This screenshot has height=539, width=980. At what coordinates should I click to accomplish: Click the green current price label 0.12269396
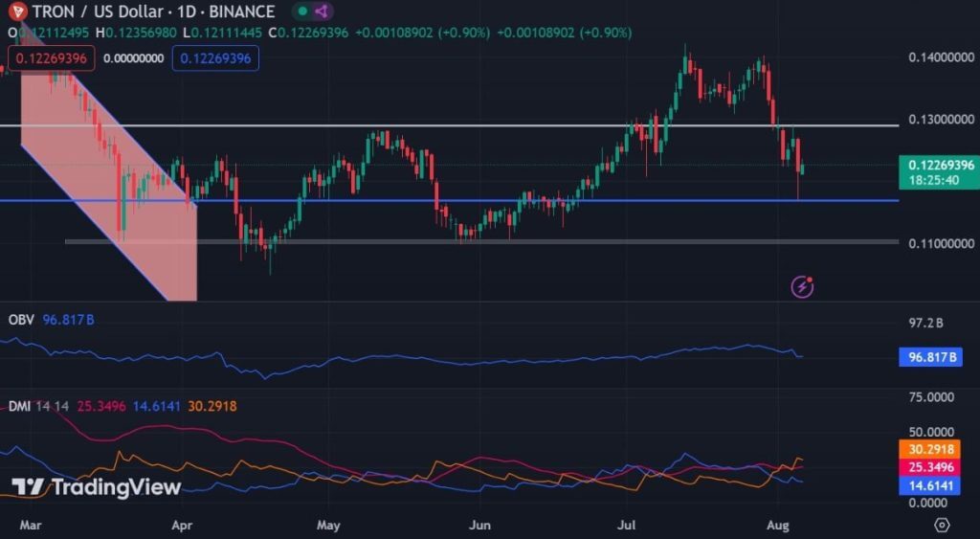(x=942, y=166)
